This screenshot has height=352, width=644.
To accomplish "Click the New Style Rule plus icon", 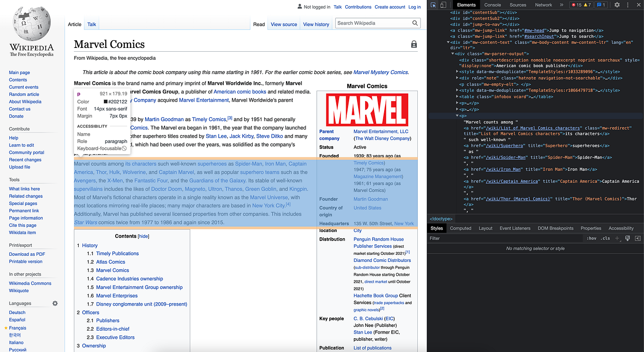I will (x=617, y=238).
